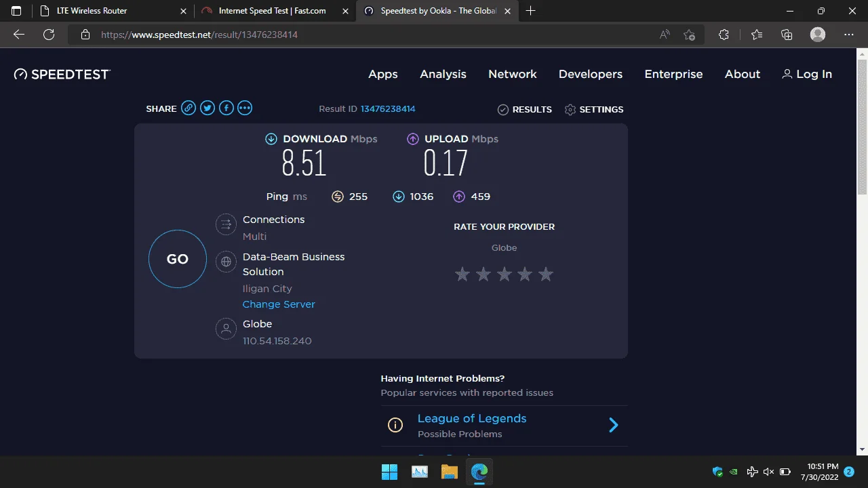View site information lock icon
The width and height of the screenshot is (868, 488).
point(85,35)
